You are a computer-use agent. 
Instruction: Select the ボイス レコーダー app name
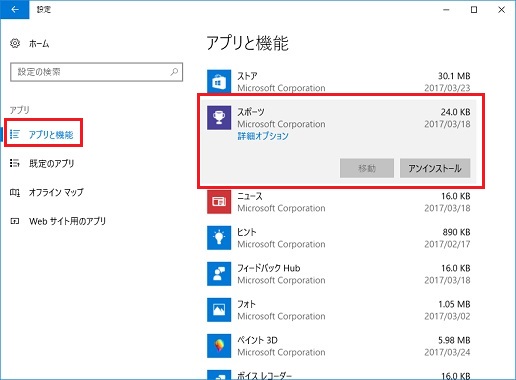point(265,376)
